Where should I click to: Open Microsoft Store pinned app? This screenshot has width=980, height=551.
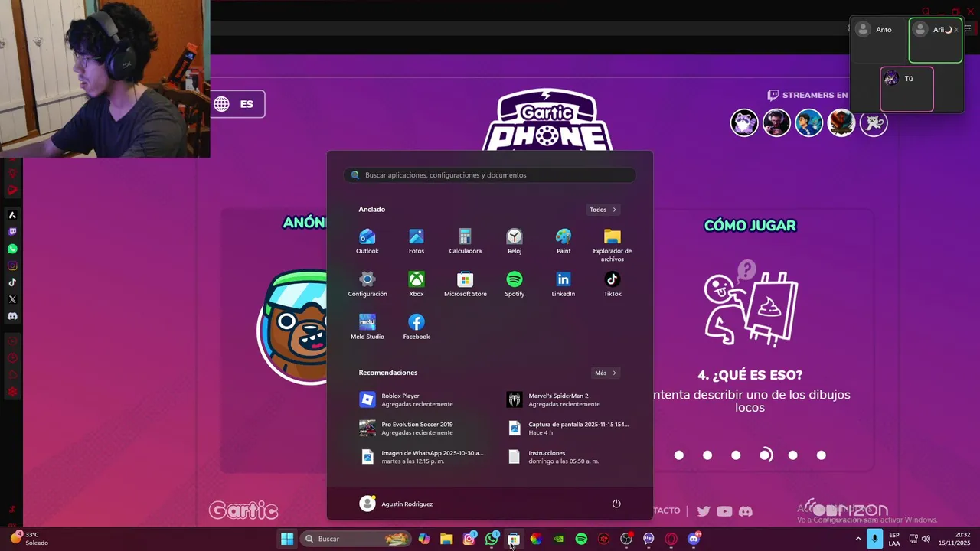click(x=465, y=284)
